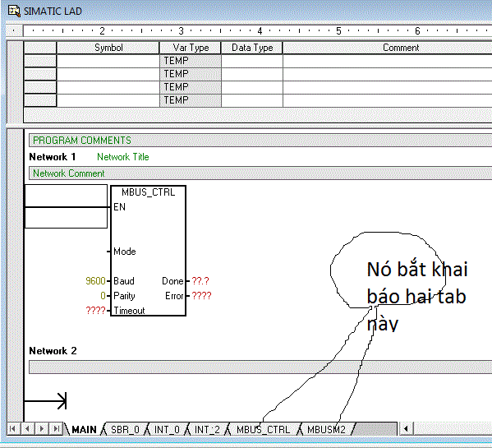Click the Parity value 0
This screenshot has width=492, height=448.
coord(103,296)
